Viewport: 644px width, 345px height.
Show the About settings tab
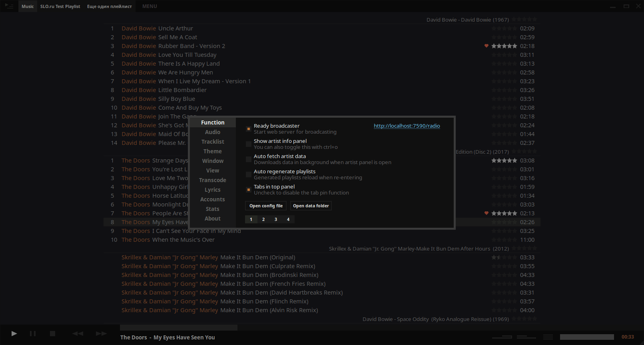coord(213,219)
